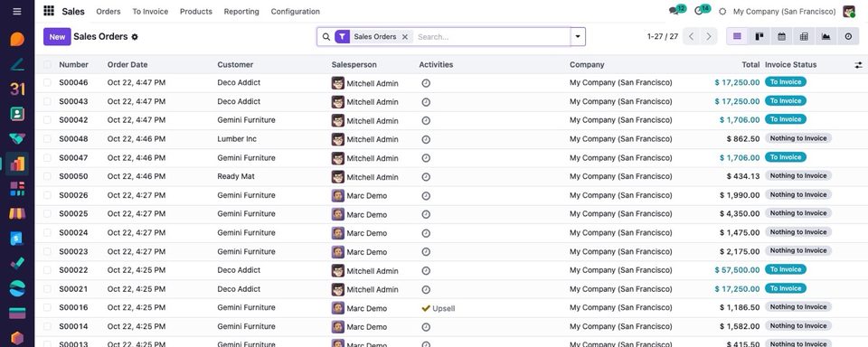Open company switcher My Company (San Francisco)
868x347 pixels.
pyautogui.click(x=785, y=11)
